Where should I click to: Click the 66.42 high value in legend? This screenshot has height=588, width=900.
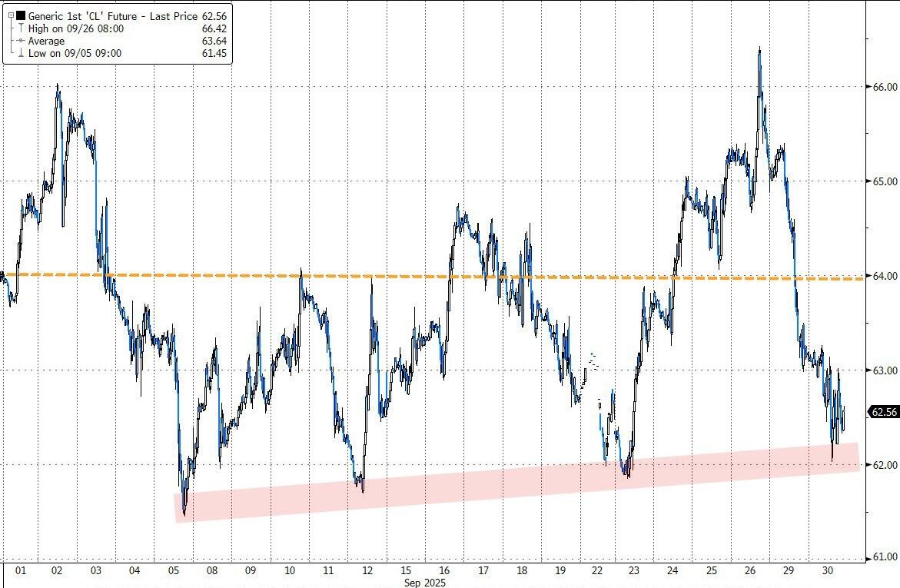coord(214,28)
